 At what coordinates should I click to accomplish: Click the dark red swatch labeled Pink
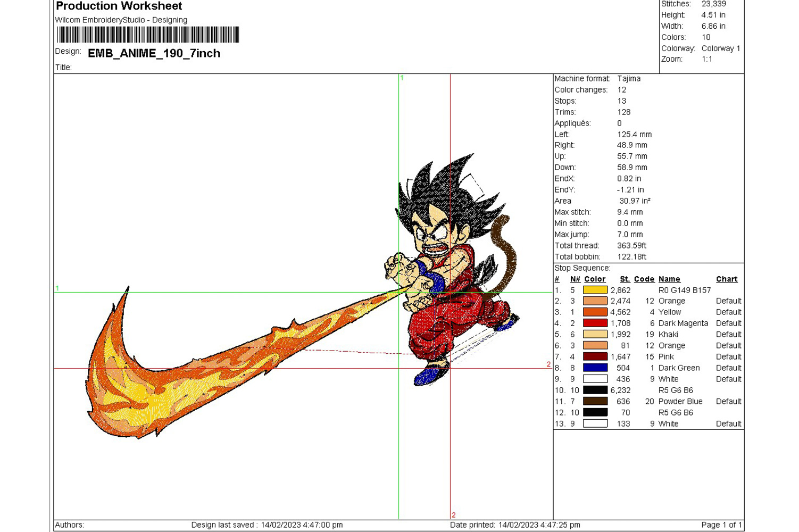tap(595, 356)
